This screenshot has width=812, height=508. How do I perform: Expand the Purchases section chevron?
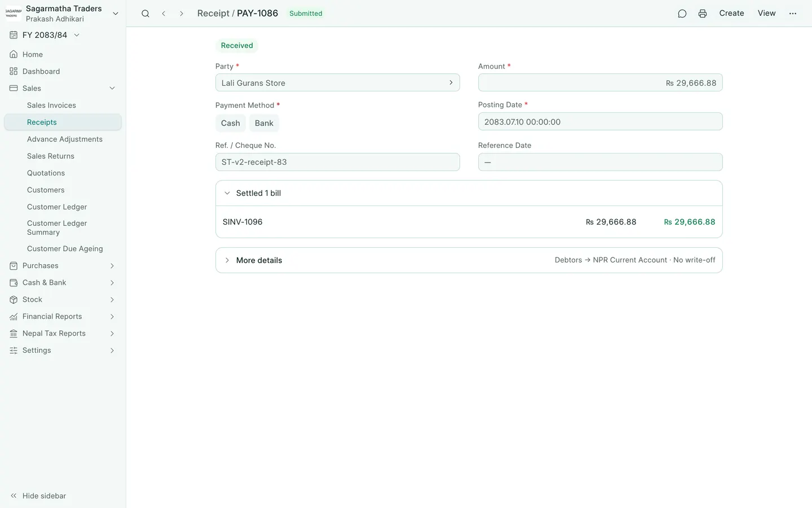[x=112, y=266]
